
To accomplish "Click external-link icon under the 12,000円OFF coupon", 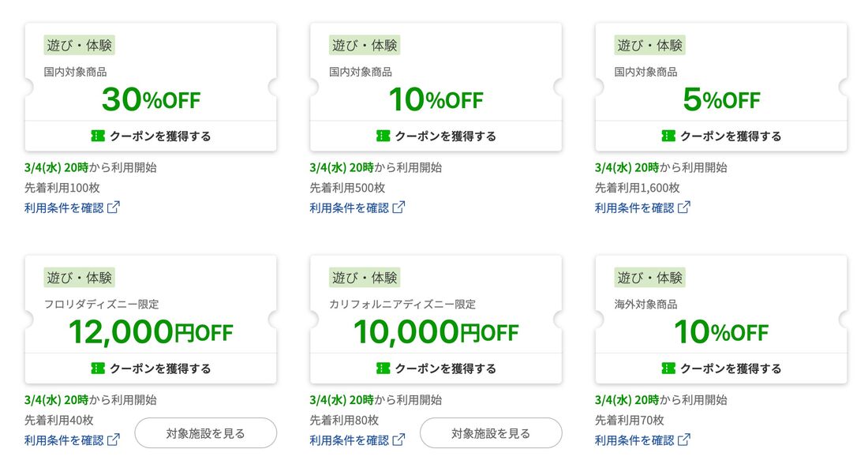I will click(x=114, y=439).
